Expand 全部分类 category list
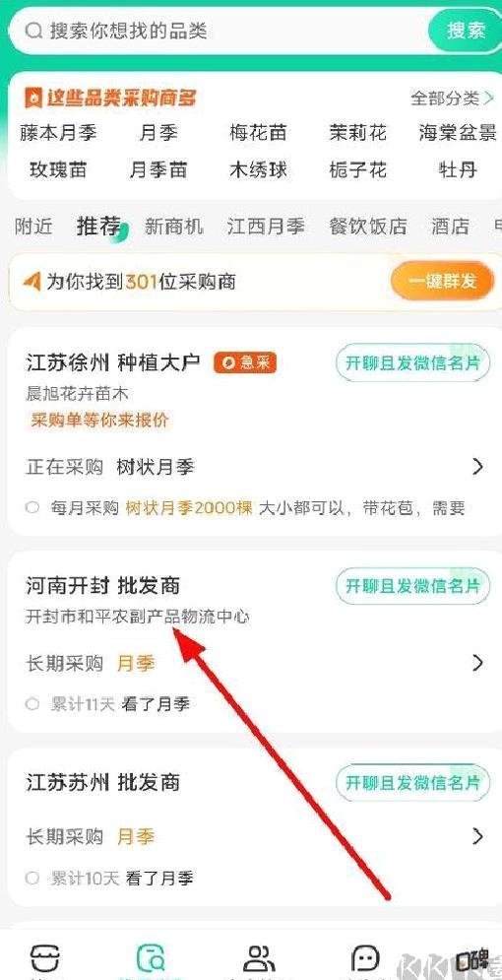Viewport: 502px width, 980px height. coord(452,98)
